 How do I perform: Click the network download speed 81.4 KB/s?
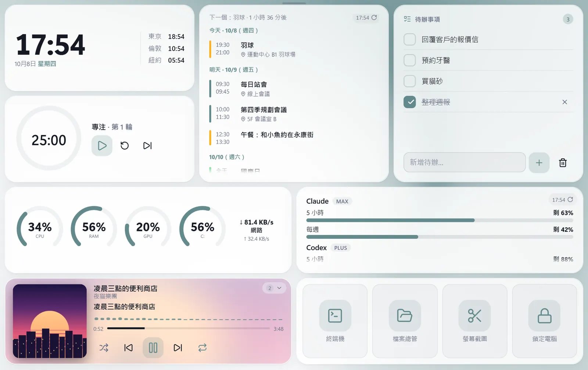[257, 222]
